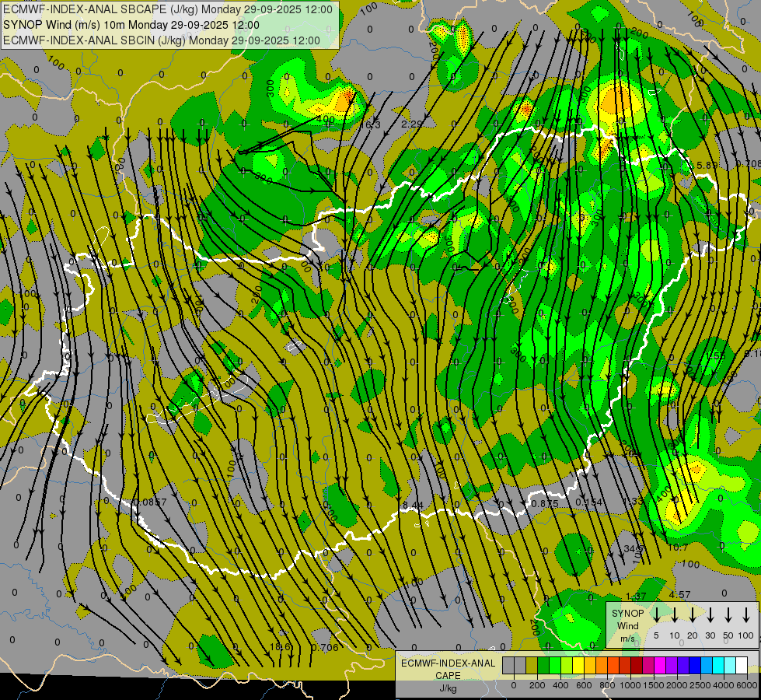Click the 30 m/s wind arrow in legend

point(710,615)
